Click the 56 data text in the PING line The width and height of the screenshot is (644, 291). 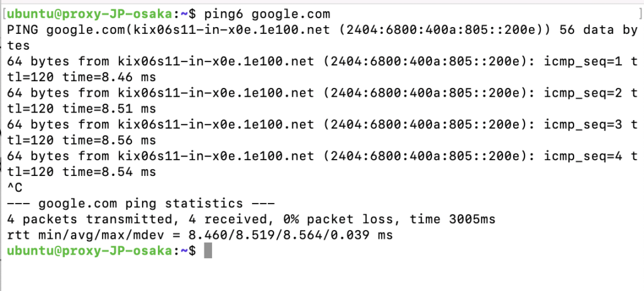(x=583, y=30)
